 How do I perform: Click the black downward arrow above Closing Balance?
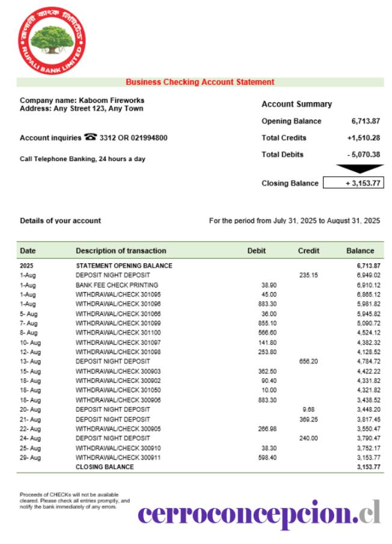tap(360, 169)
